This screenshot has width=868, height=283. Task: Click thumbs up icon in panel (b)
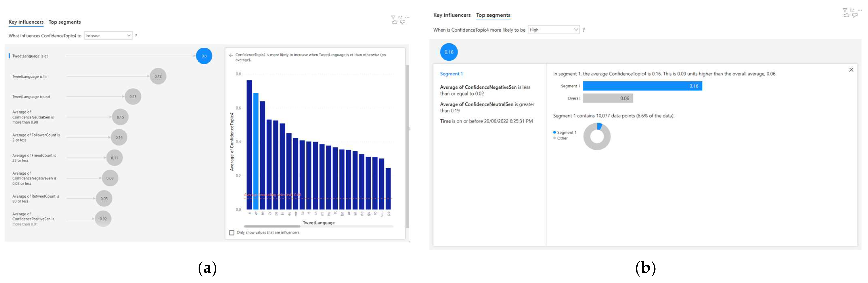(x=846, y=15)
